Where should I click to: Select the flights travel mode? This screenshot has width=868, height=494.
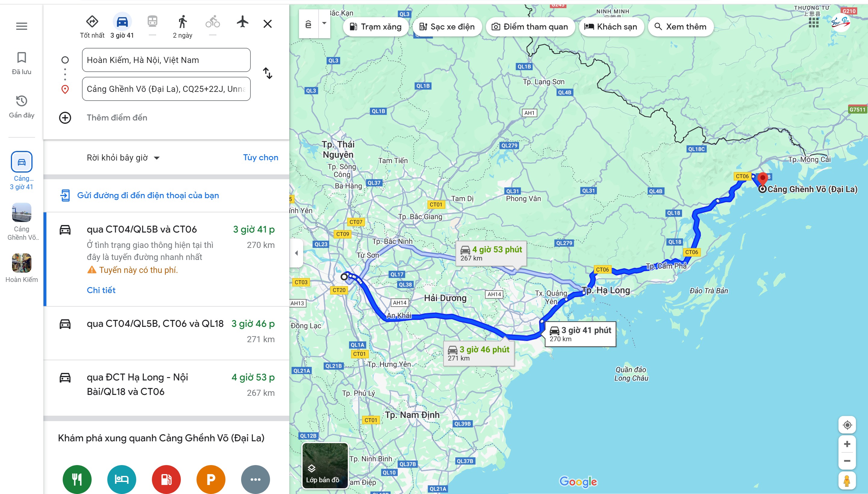(242, 22)
